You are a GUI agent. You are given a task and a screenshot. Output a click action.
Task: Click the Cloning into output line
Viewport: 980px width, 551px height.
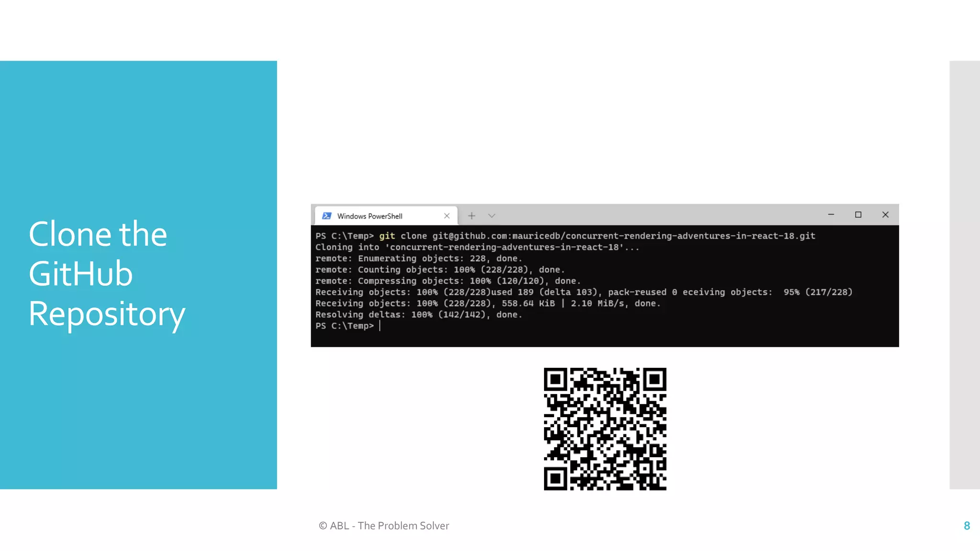click(x=477, y=247)
